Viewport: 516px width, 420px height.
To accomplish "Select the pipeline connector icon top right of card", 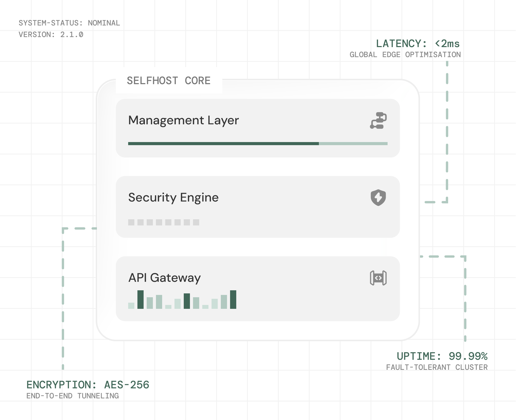I will point(378,120).
